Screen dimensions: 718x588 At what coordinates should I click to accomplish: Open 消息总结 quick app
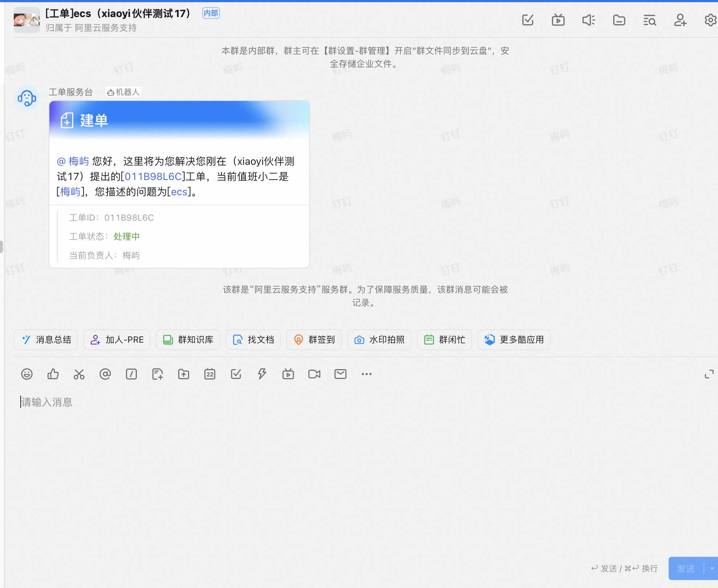tap(46, 340)
